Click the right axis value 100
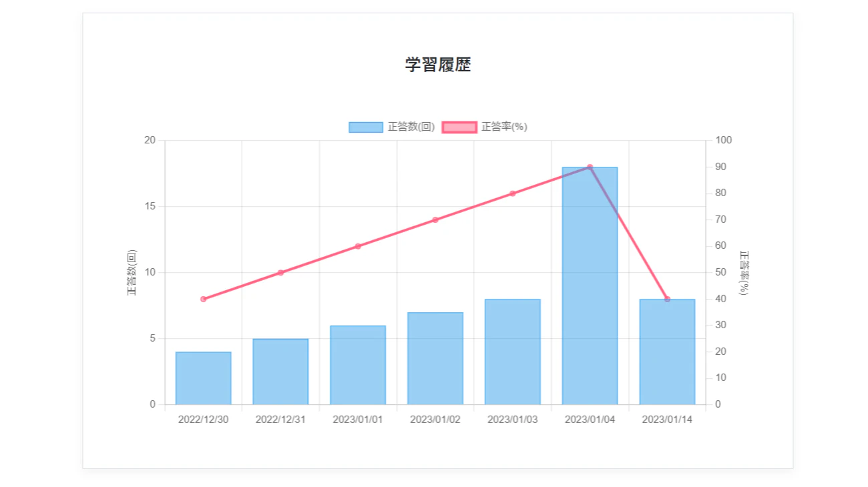Viewport: 868px width, 487px height. [x=724, y=140]
